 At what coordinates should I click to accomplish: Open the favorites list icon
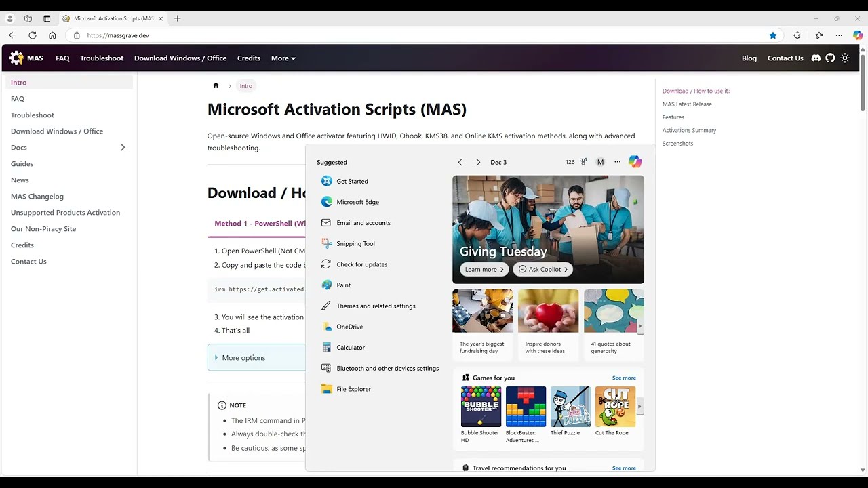tap(819, 35)
